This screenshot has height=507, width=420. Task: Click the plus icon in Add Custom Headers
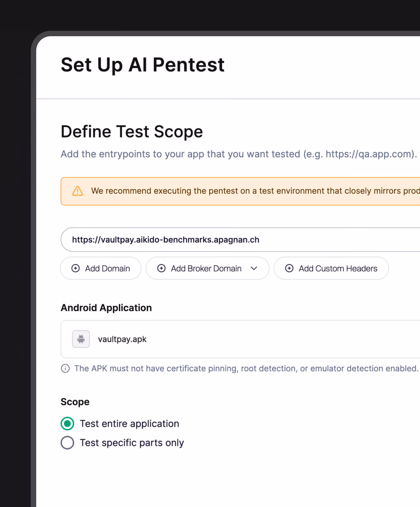pyautogui.click(x=289, y=268)
